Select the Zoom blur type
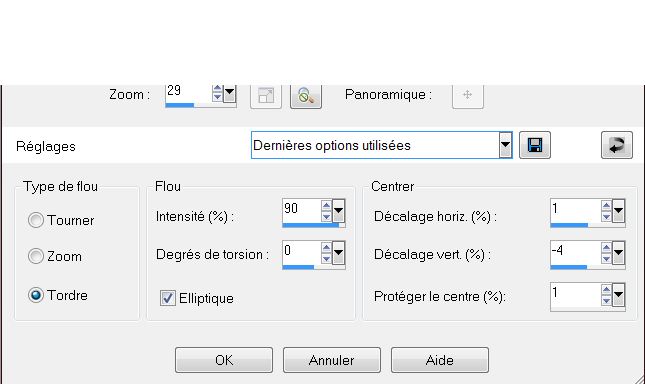Screen dimensions: 645x384 (x=36, y=256)
